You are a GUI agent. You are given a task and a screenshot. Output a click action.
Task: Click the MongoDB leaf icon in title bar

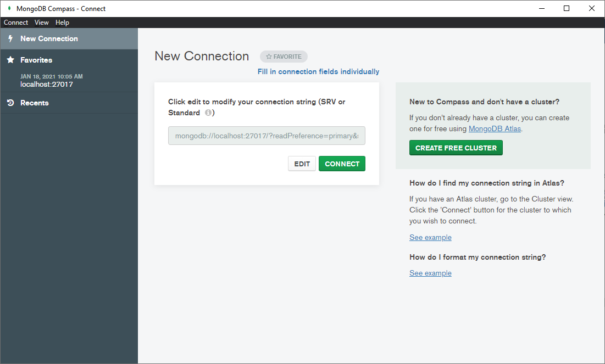click(9, 8)
